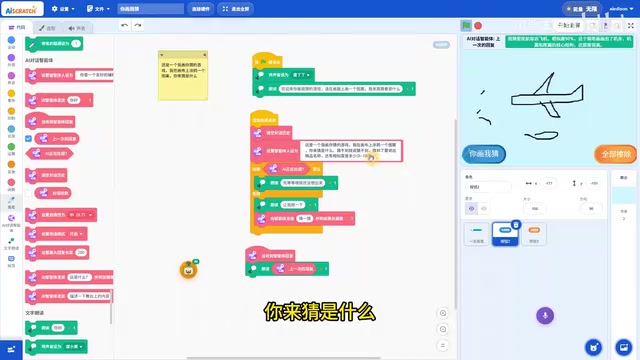640x360 pixels.
Task: Click the sprite direction field
Action: click(x=591, y=209)
